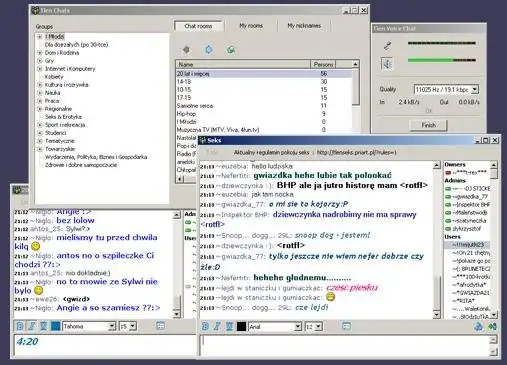Expand the Dom i Rodzina group
Viewport: 507px width, 365px height.
pyautogui.click(x=40, y=53)
